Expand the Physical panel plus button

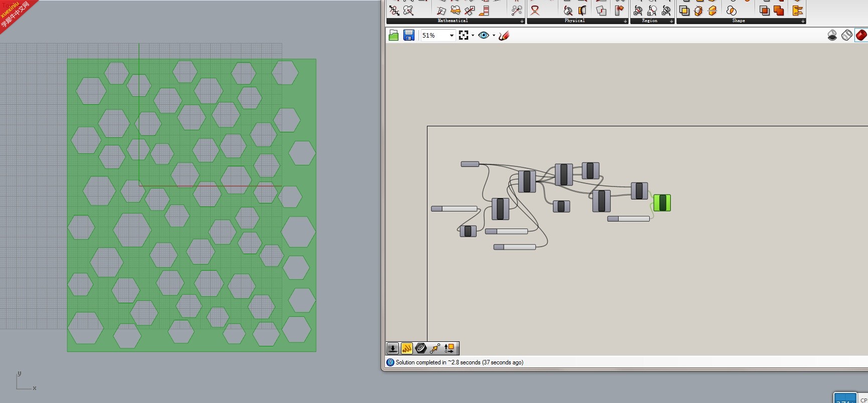click(625, 21)
